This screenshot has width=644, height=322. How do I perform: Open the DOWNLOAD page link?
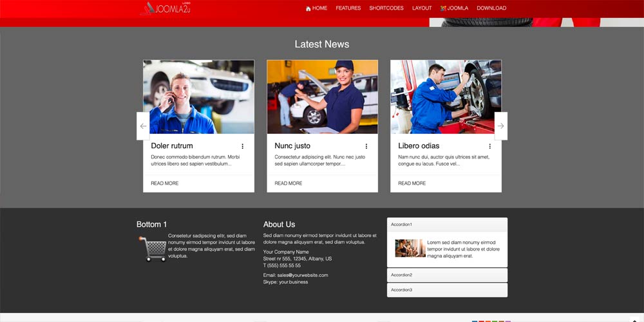click(x=491, y=8)
